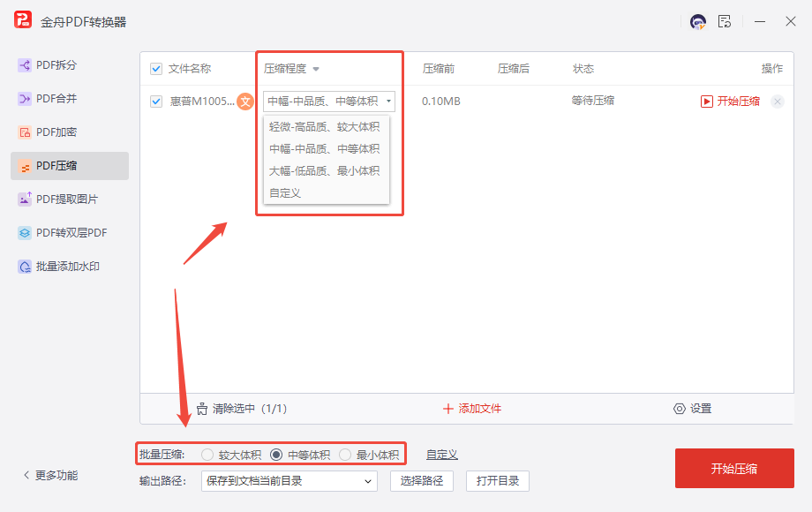Open the user account avatar icon
The width and height of the screenshot is (812, 512).
(698, 21)
